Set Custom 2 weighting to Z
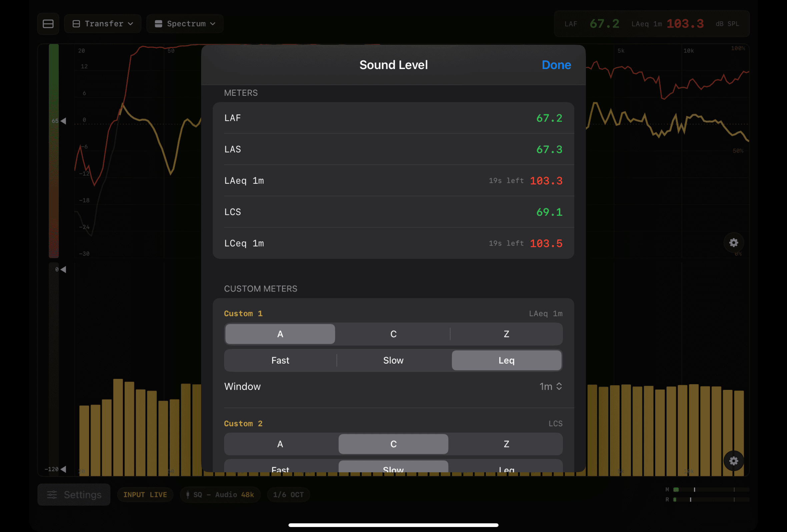787x532 pixels. tap(506, 444)
